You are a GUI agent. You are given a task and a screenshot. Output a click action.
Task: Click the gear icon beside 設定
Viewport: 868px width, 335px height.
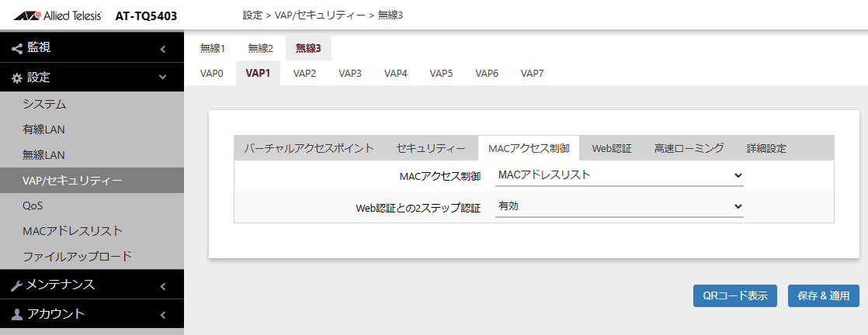17,78
